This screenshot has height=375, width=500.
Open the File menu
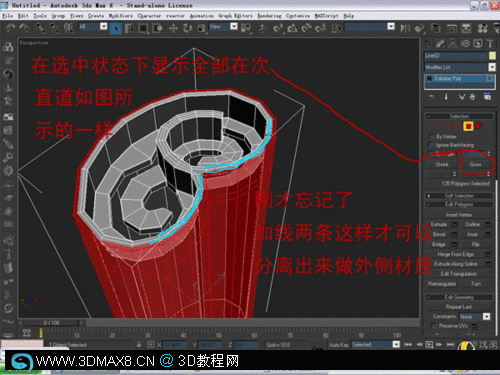pos(7,16)
